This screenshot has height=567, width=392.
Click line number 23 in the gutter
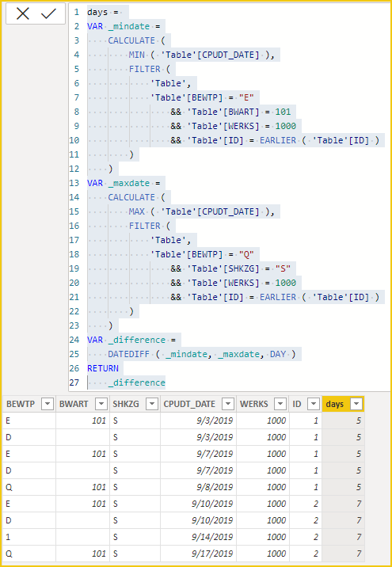74,325
